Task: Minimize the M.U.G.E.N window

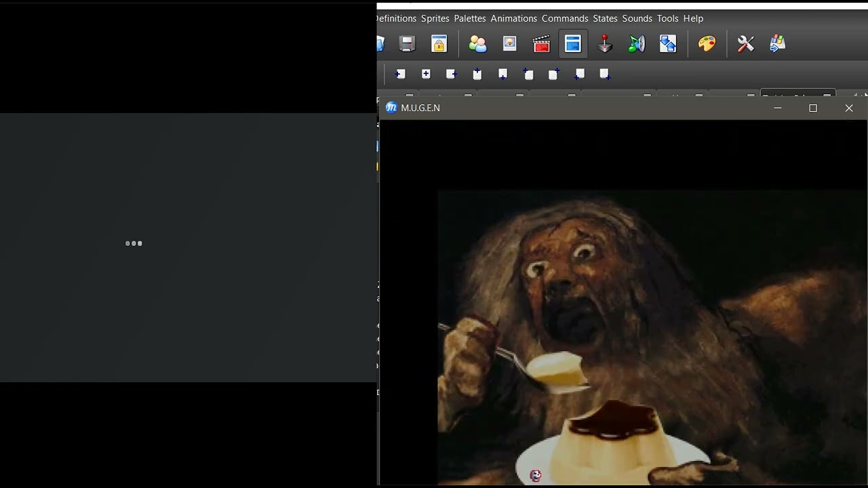Action: pos(778,108)
